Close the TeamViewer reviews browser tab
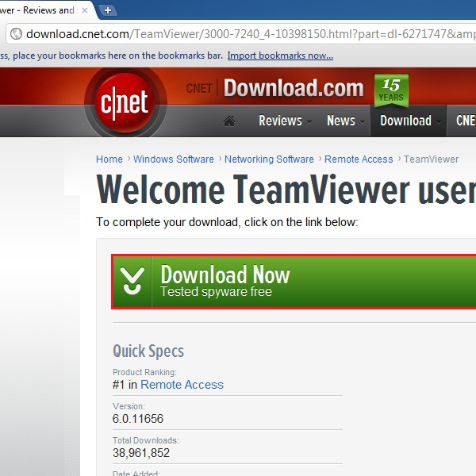 tap(85, 10)
